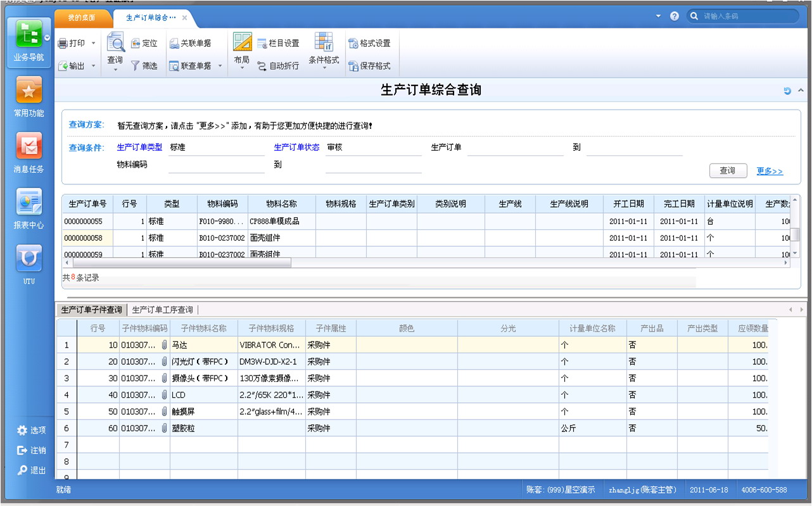Click the 查询 magnifier icon

pyautogui.click(x=115, y=42)
